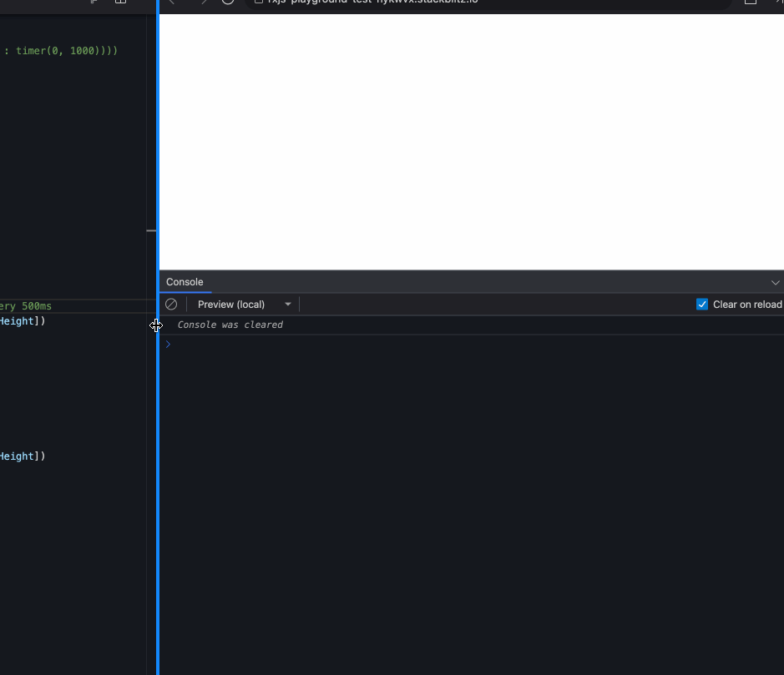
Task: Navigate back in the preview browser
Action: (172, 3)
